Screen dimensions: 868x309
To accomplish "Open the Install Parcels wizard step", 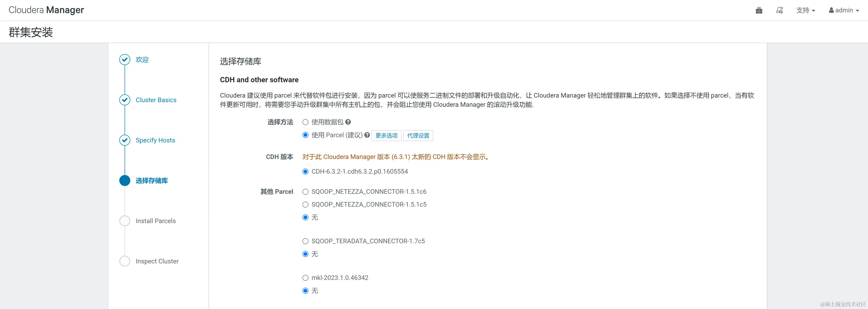I will [x=156, y=221].
